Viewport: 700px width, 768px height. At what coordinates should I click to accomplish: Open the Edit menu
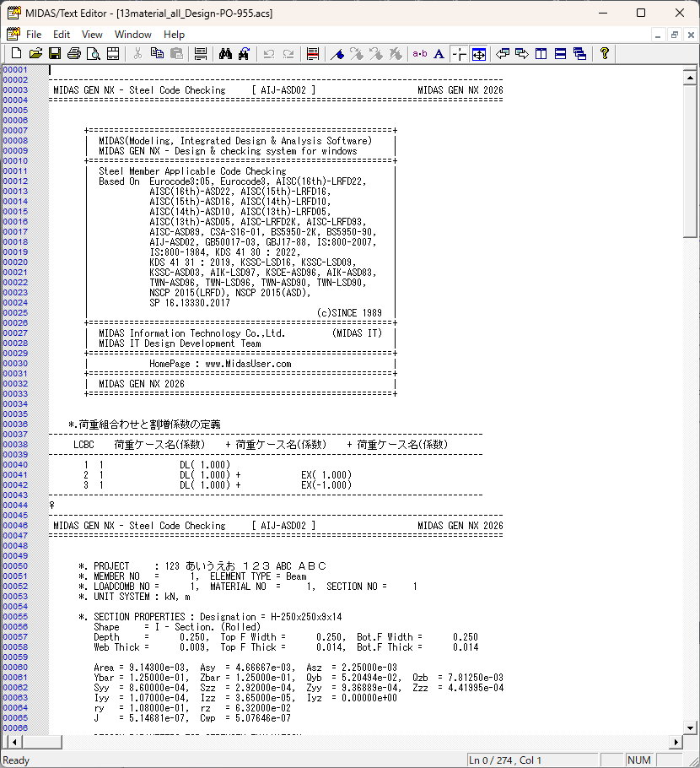(62, 35)
